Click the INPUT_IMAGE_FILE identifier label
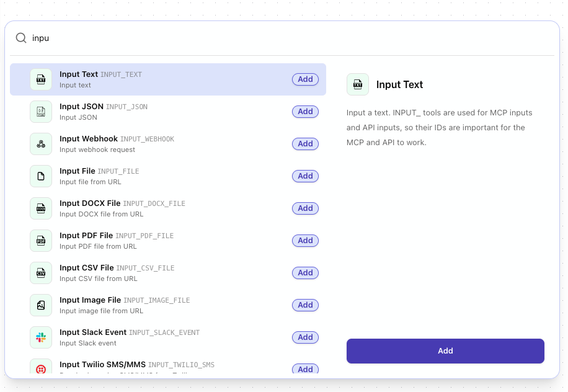Viewport: 568px width, 392px height. pyautogui.click(x=157, y=300)
